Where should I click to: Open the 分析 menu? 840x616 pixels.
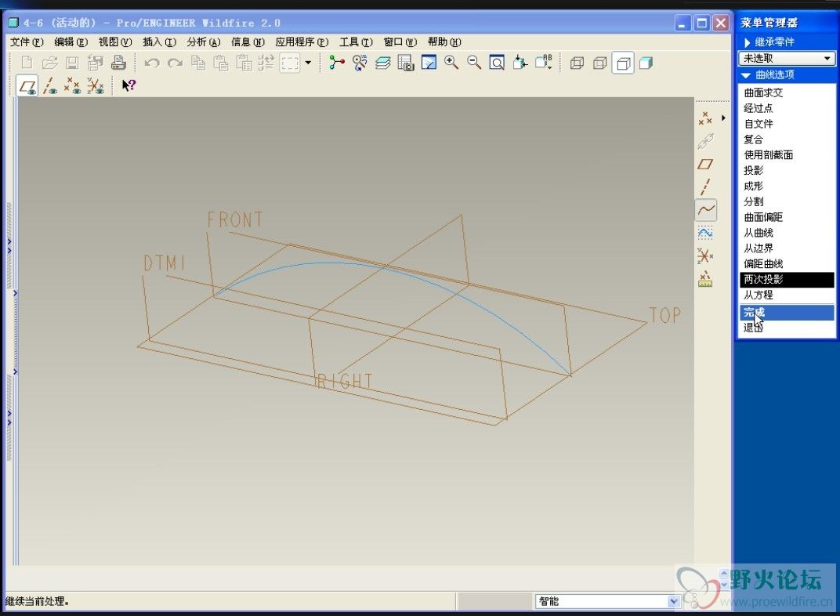click(x=204, y=42)
